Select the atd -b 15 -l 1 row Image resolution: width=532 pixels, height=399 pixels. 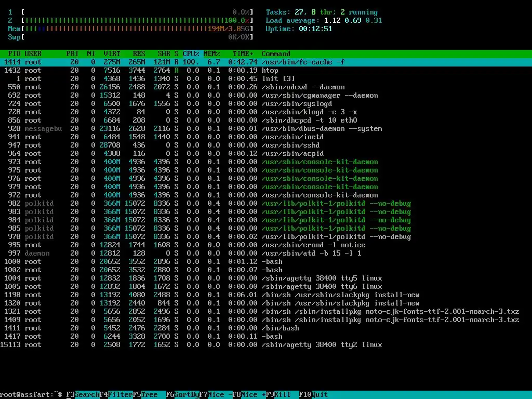[x=266, y=253]
